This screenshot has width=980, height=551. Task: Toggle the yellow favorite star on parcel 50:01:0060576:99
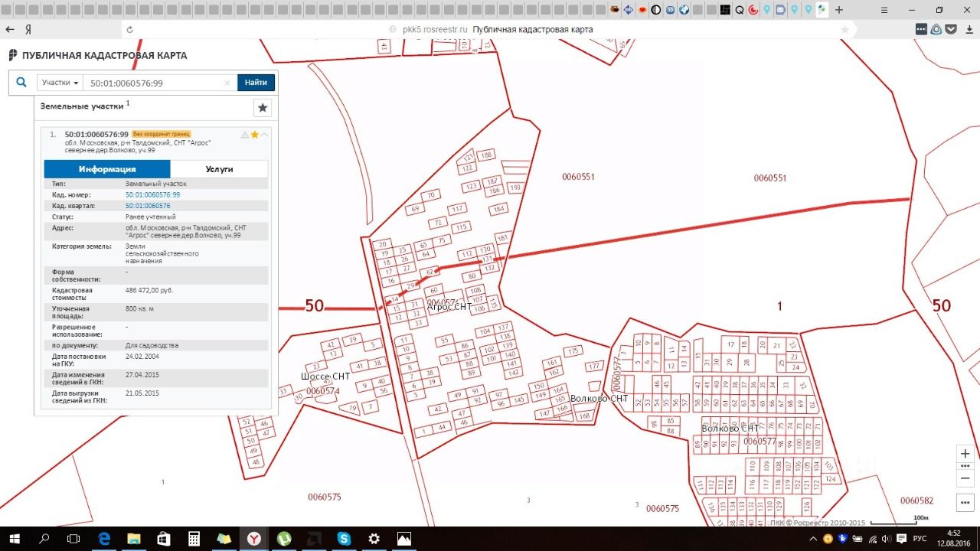pyautogui.click(x=255, y=135)
